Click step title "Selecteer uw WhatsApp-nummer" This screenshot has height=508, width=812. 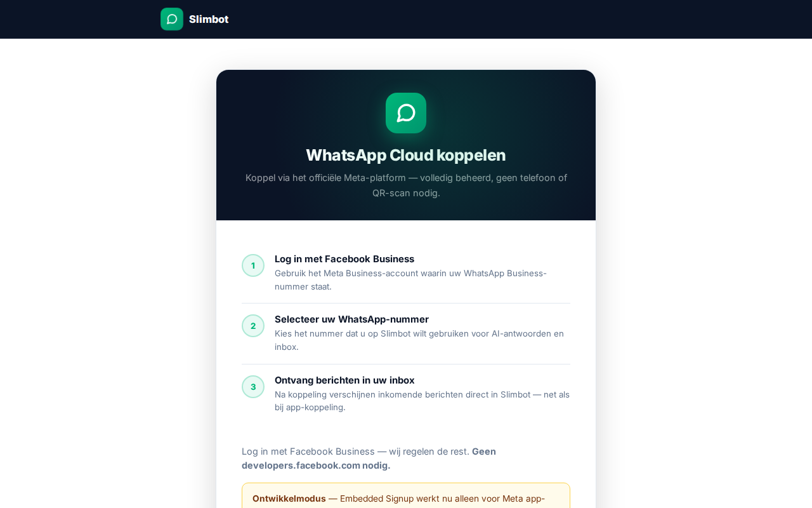pyautogui.click(x=351, y=319)
